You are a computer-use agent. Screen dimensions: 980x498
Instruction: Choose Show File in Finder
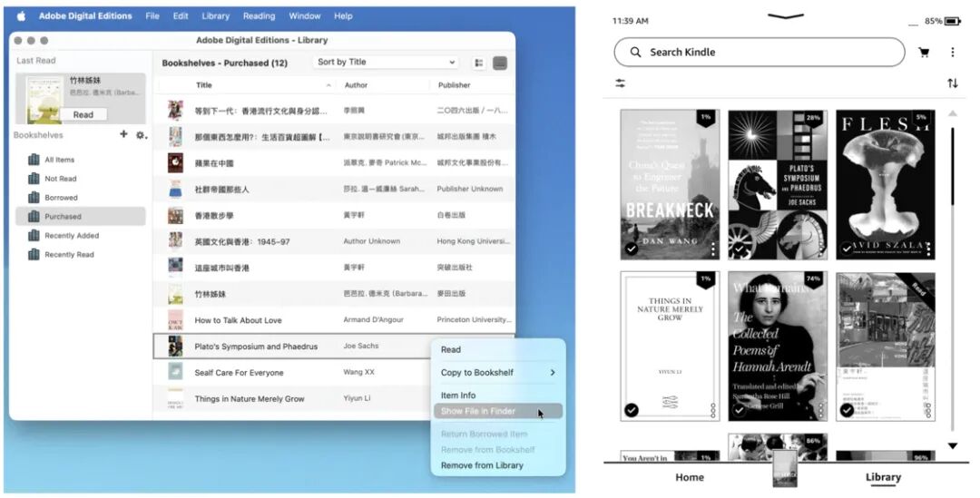coord(498,411)
